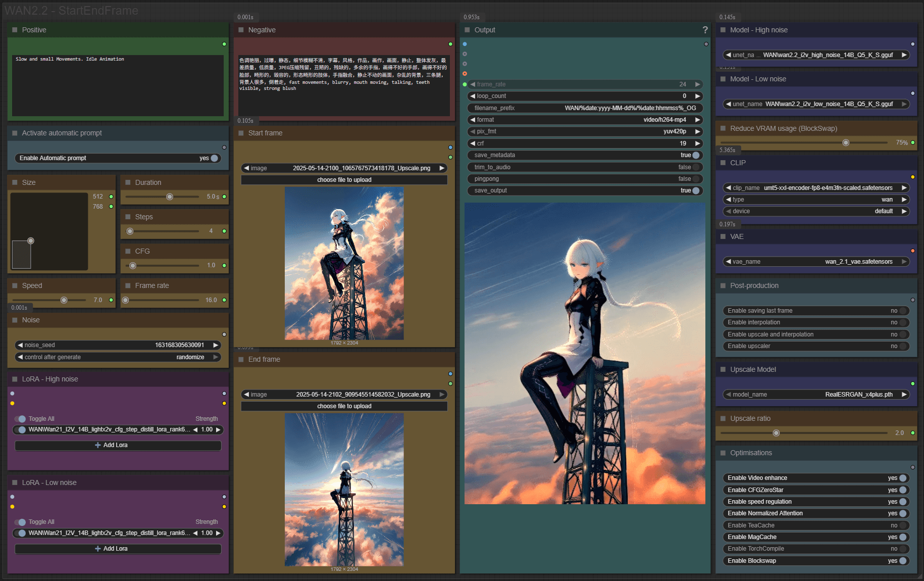Image resolution: width=924 pixels, height=581 pixels.
Task: Adjust the Duration slider handle
Action: pos(170,197)
